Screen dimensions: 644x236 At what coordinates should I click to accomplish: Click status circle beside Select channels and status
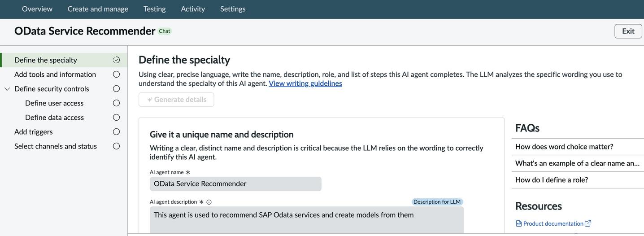tap(117, 146)
